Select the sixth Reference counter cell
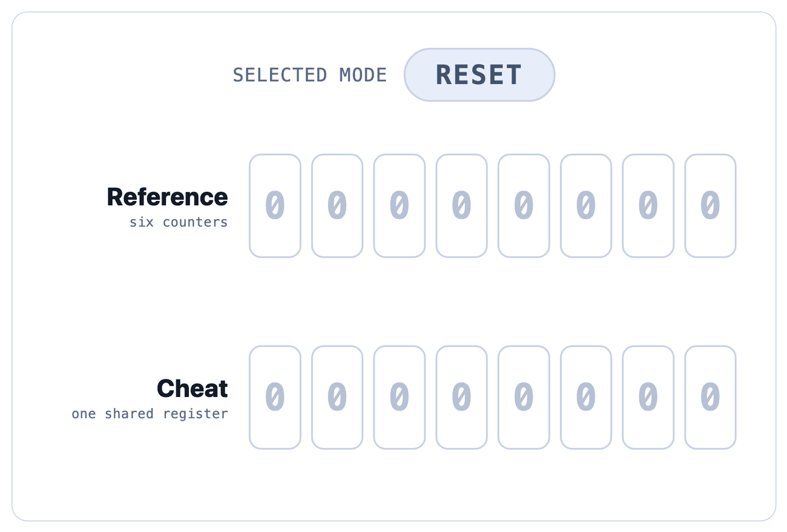Image resolution: width=787 pixels, height=532 pixels. coord(586,206)
